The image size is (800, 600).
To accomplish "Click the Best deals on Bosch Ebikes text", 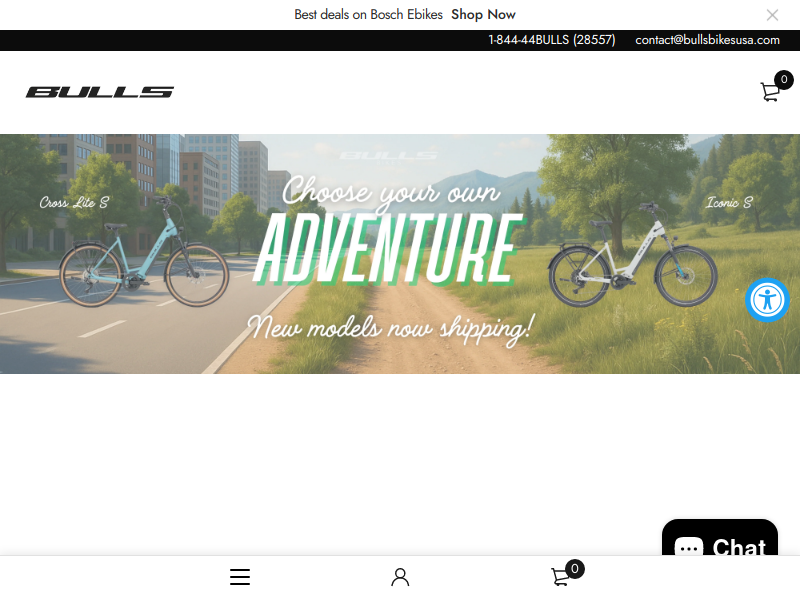I will pyautogui.click(x=368, y=15).
